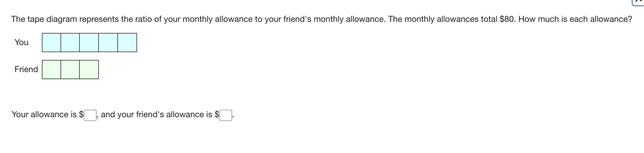This screenshot has height=153, width=644.
Task: Click the second green cell in the Friend tape
Action: coord(70,69)
